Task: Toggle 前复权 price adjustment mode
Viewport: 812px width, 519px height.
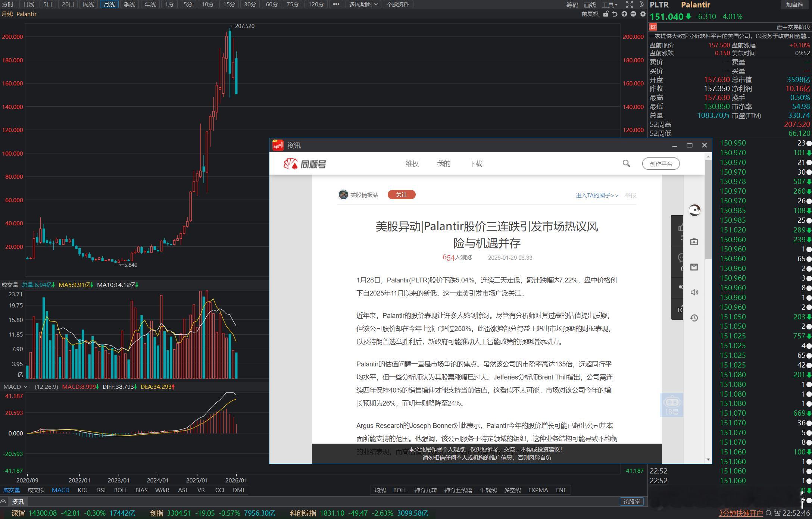Action: point(590,14)
